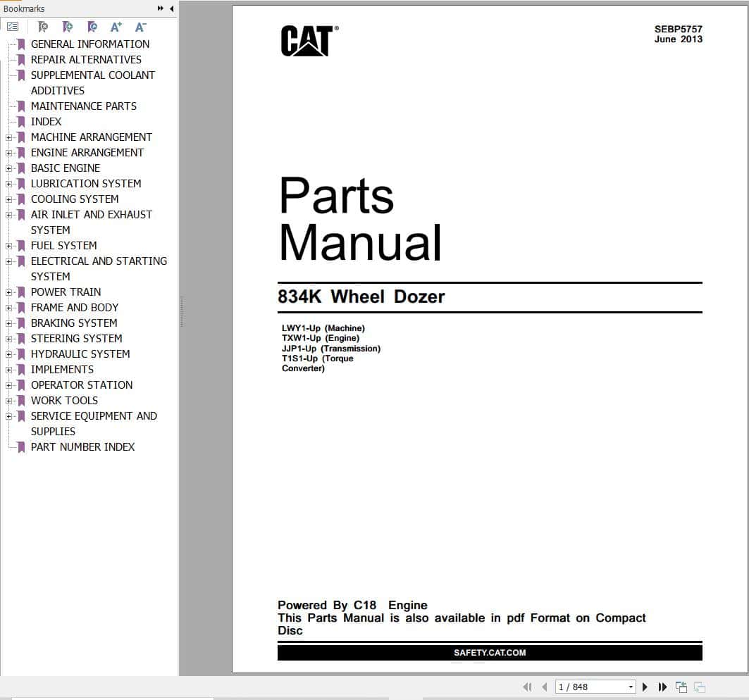Click the panel splitter grip beside bookmarks
The width and height of the screenshot is (749, 700).
click(182, 311)
